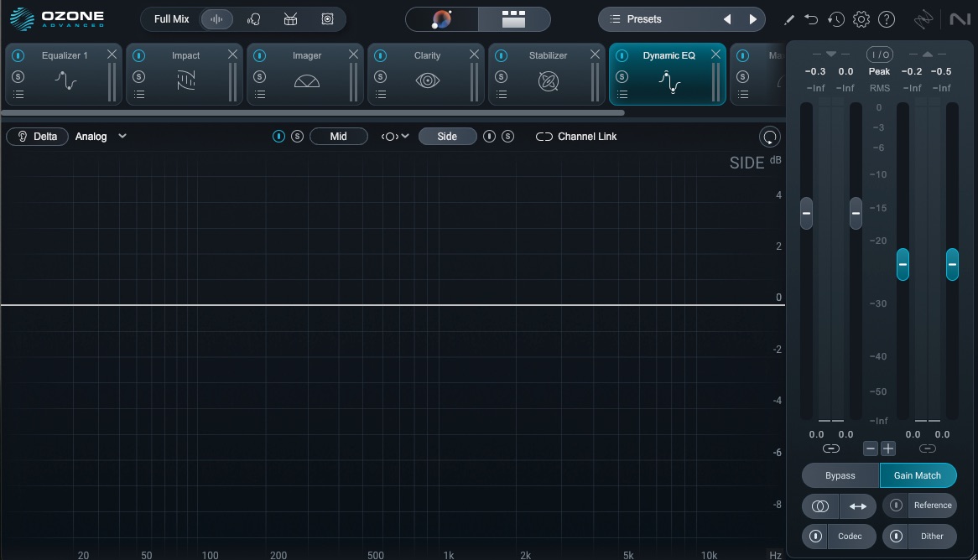Select the vocal stem focus icon

coord(253,19)
